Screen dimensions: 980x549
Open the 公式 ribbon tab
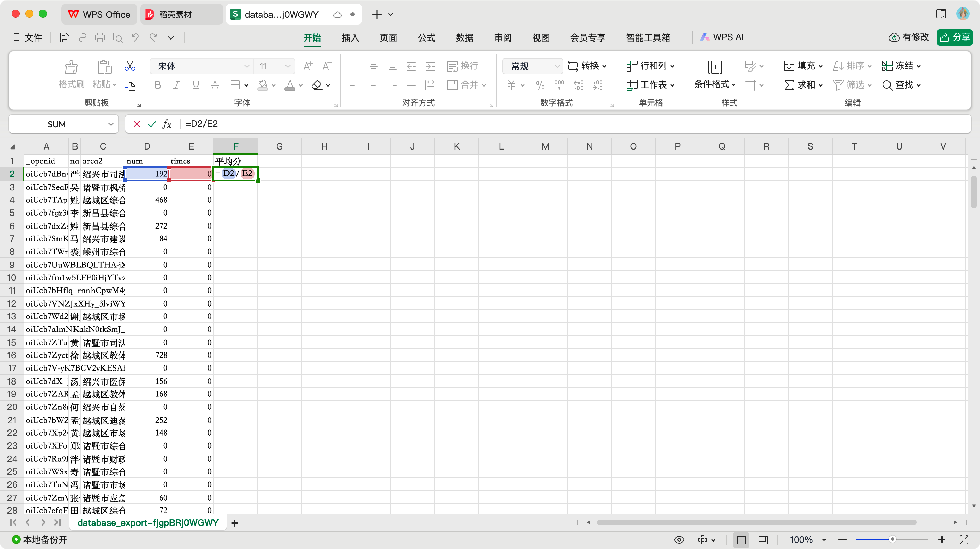pos(426,37)
